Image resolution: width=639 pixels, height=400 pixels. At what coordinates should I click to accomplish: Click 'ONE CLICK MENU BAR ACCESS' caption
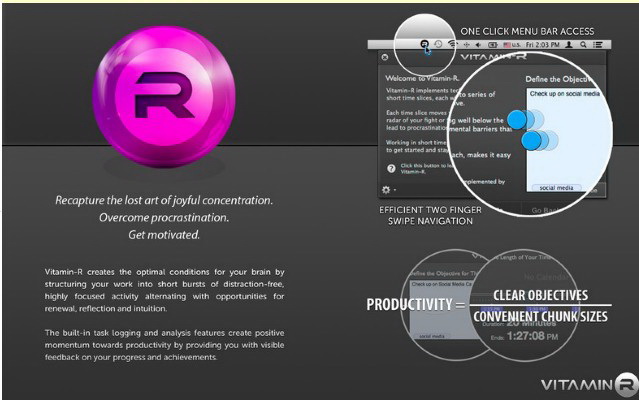pos(527,31)
